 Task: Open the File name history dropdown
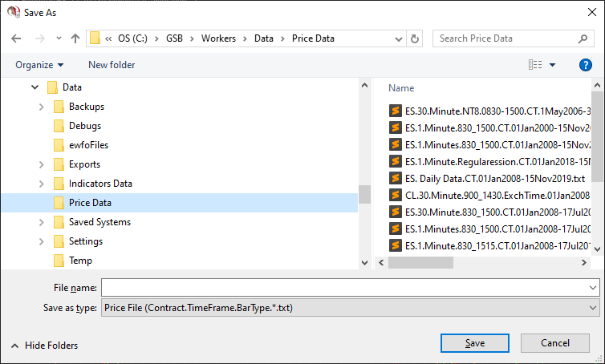click(593, 287)
